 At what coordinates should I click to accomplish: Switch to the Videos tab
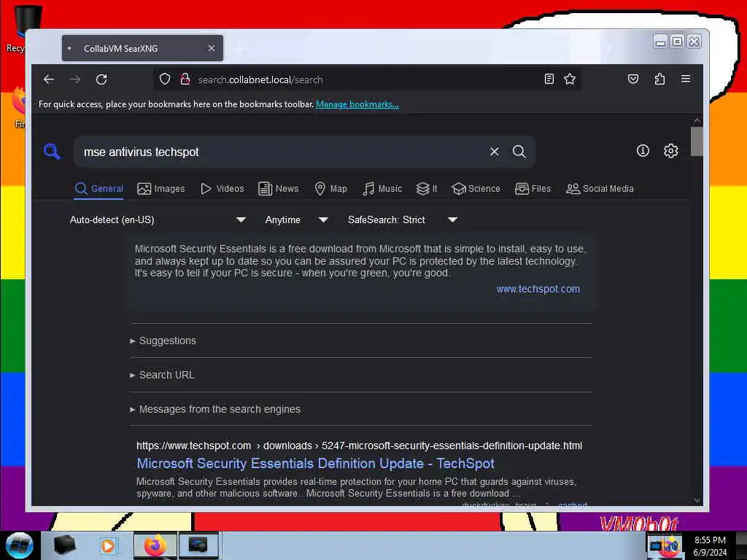point(222,189)
